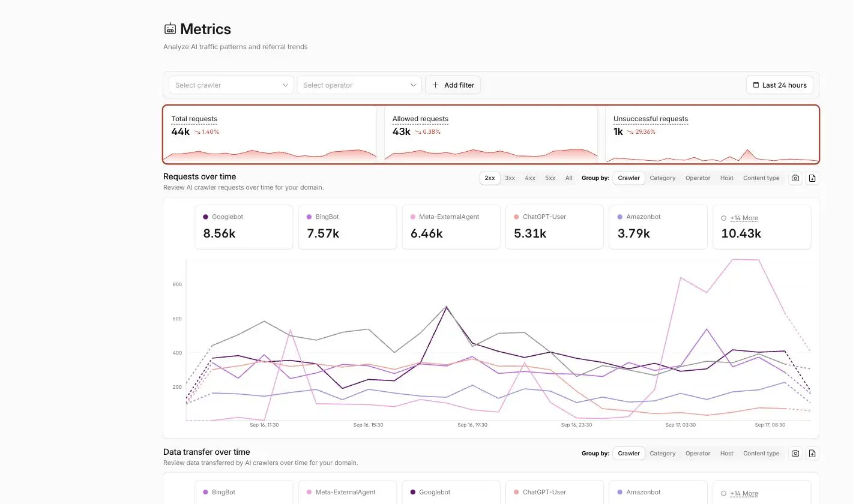853x504 pixels.
Task: Open the Select crawler dropdown
Action: pos(231,85)
